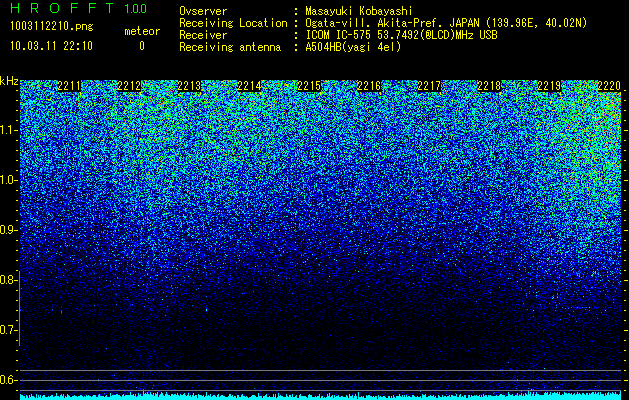Click the Ovserver field label
The height and width of the screenshot is (400, 629).
(x=203, y=11)
